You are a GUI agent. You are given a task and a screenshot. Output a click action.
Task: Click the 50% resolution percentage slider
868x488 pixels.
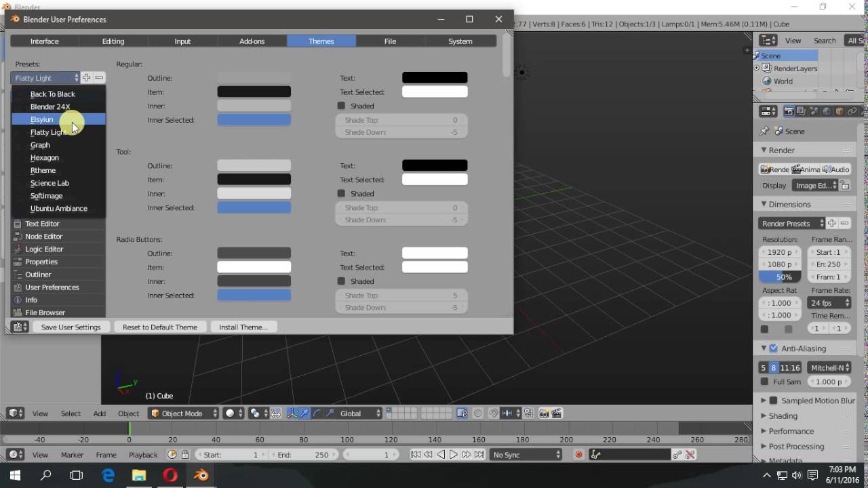[780, 277]
